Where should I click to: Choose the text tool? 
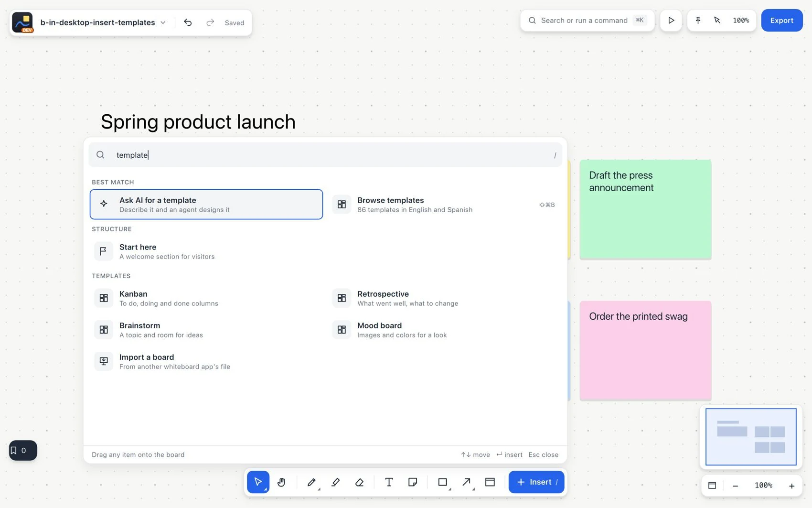pyautogui.click(x=389, y=482)
